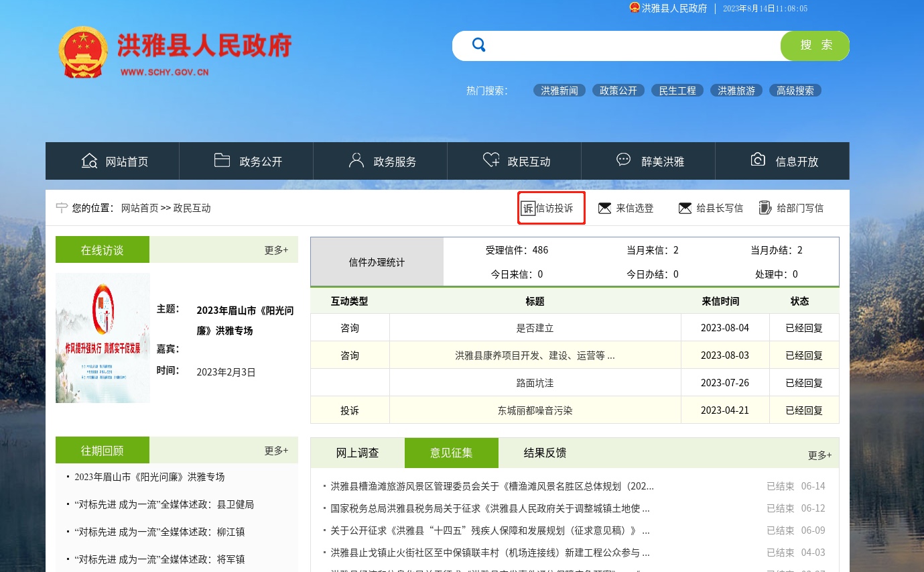Click 已经回复 status in the 路面坑洼 row
This screenshot has width=924, height=572.
(804, 384)
